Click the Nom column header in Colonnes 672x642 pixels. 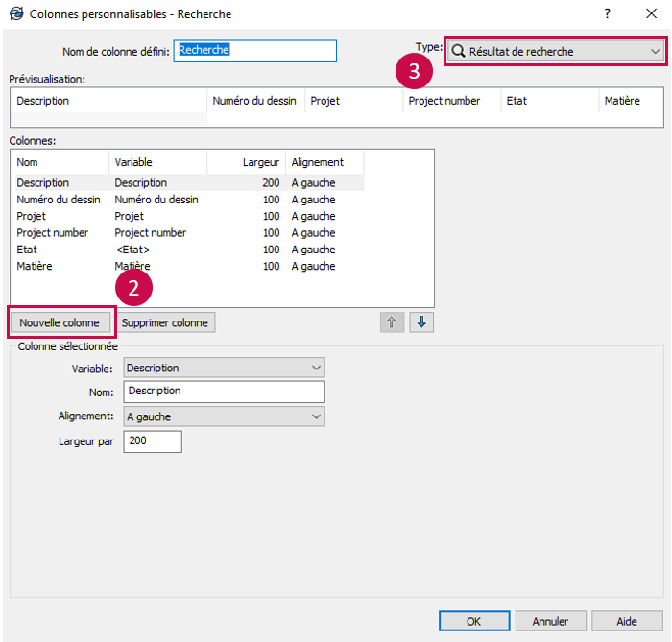(x=60, y=162)
